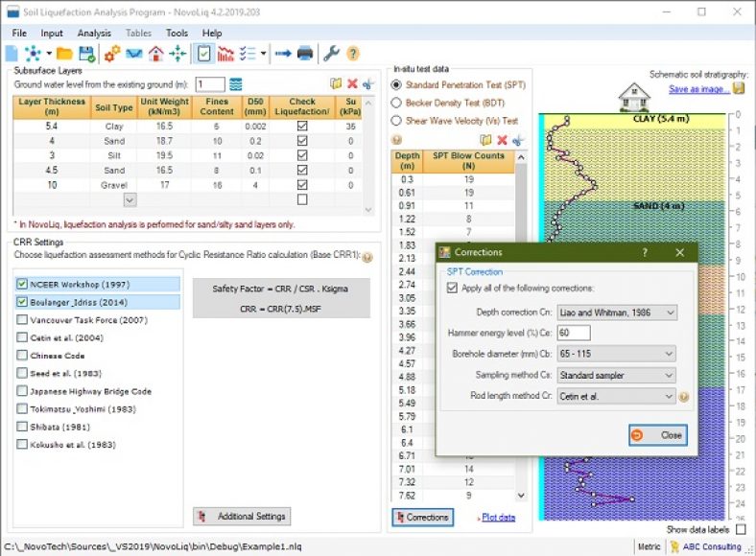Click the blue molecule-style toolbar icon

point(33,54)
